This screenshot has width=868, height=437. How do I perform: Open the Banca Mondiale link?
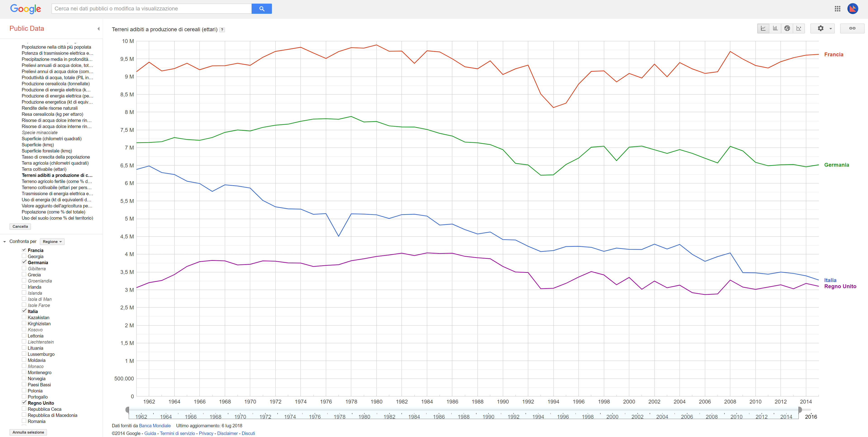coord(155,426)
